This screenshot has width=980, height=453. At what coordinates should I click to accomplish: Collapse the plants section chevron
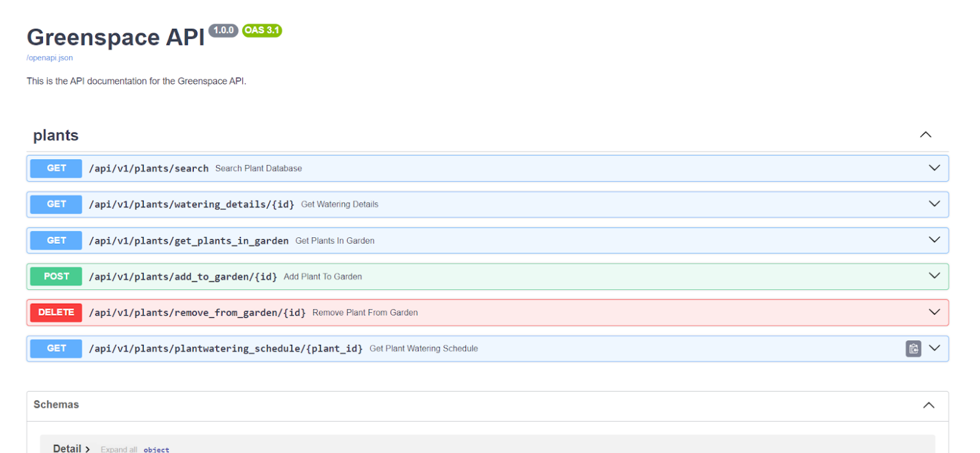(x=925, y=135)
